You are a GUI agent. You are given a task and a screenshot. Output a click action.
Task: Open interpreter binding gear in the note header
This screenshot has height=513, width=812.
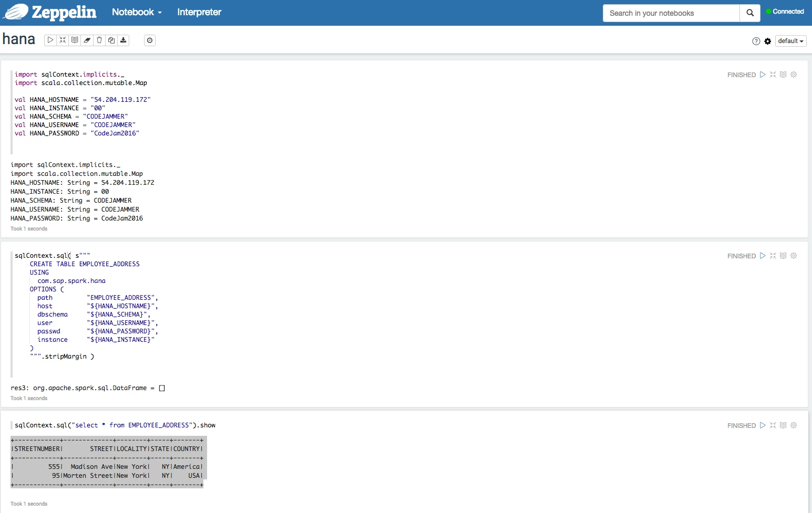[768, 41]
